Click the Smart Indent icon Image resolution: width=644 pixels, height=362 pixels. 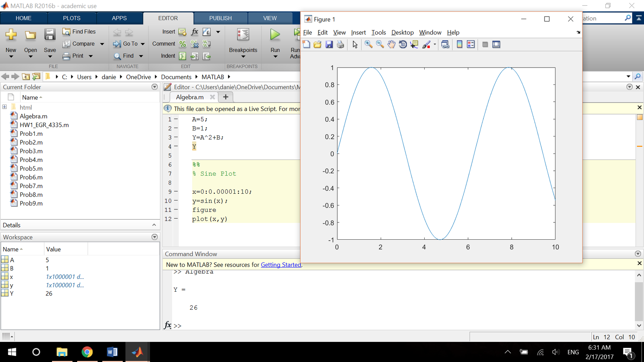coord(183,56)
